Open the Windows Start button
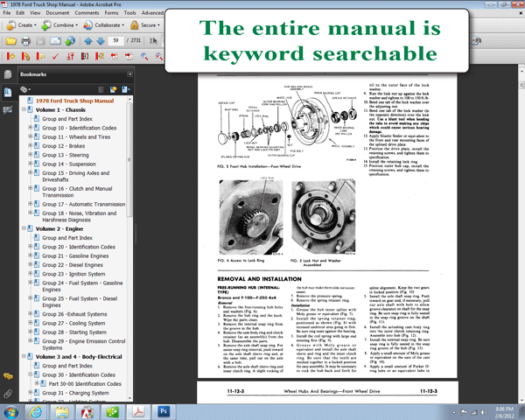Image resolution: width=525 pixels, height=420 pixels. click(x=10, y=412)
